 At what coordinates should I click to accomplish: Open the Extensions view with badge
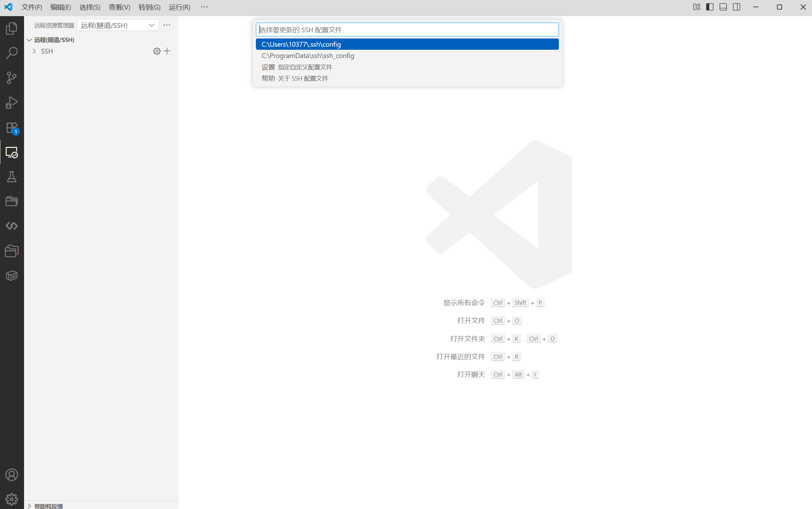click(x=12, y=128)
